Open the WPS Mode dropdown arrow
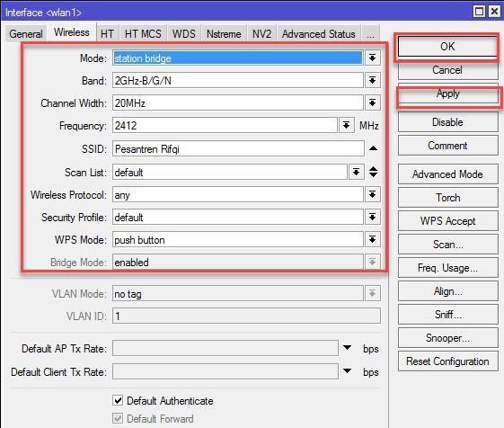The width and height of the screenshot is (504, 428). (372, 240)
